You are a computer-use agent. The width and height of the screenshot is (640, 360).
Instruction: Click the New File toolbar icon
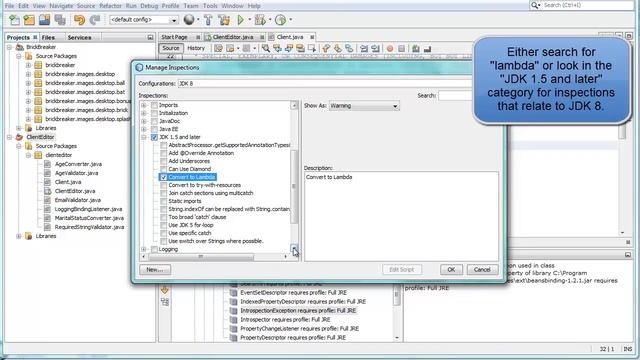coord(15,19)
